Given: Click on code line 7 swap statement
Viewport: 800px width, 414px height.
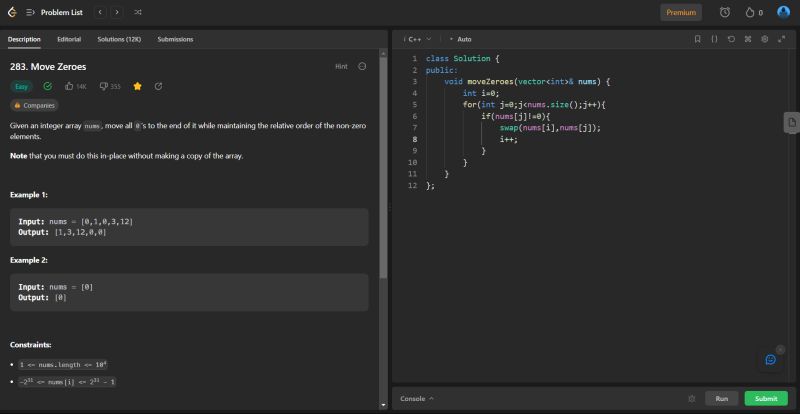Looking at the screenshot, I should point(551,128).
